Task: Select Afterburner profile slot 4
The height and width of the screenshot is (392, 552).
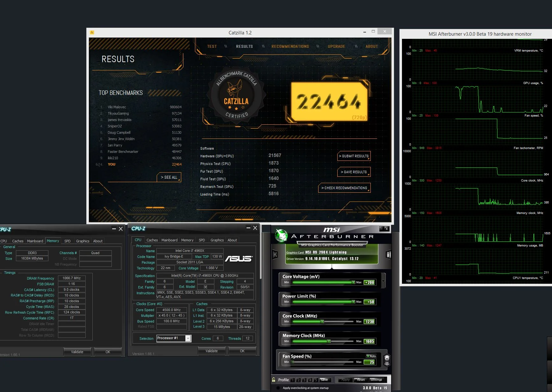Action: click(310, 380)
